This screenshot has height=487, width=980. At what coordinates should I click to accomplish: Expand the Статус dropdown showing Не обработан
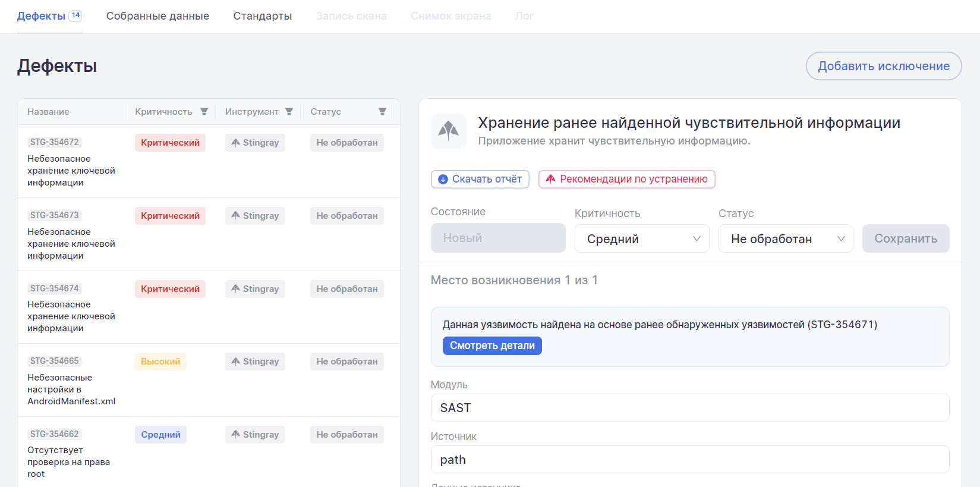point(785,238)
